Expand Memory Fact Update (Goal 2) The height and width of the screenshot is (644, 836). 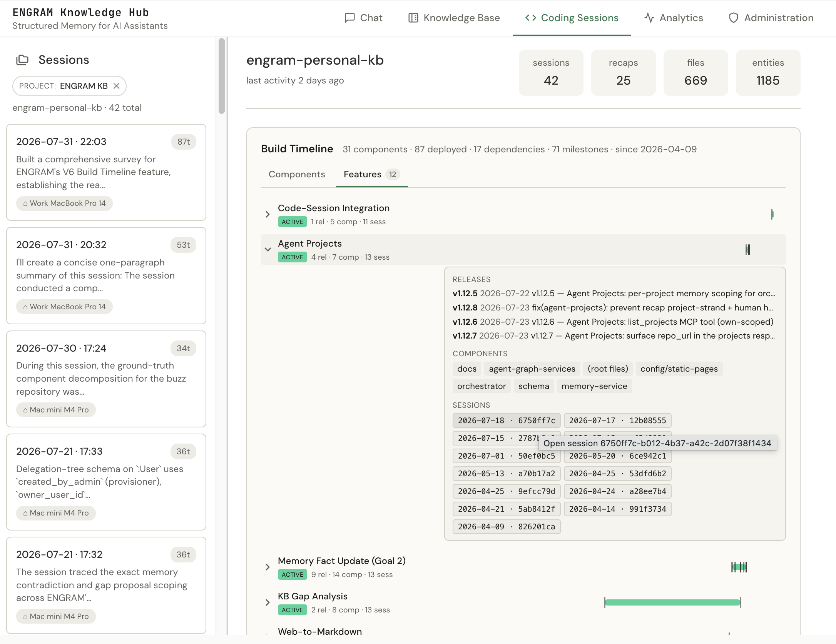click(268, 567)
